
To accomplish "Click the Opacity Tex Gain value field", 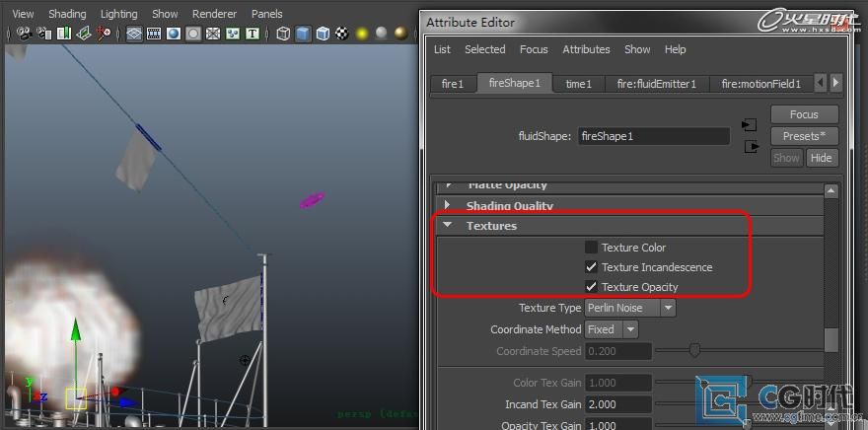I will coord(617,425).
